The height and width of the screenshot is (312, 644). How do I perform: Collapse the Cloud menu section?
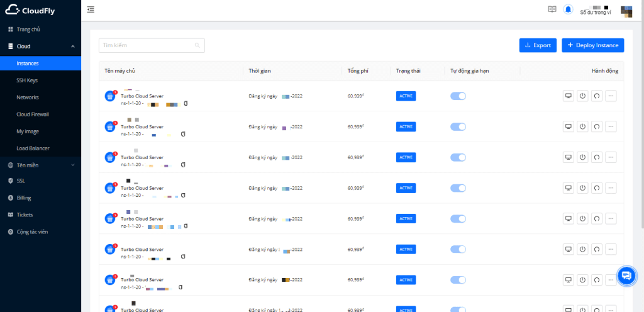[x=72, y=47]
